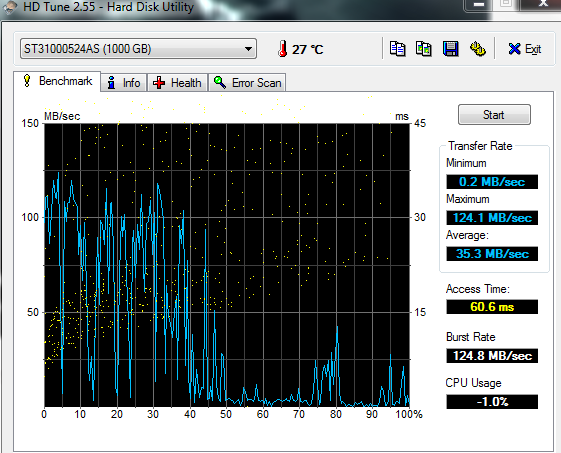Save screenshot floppy disk icon
The height and width of the screenshot is (453, 561).
coord(450,49)
